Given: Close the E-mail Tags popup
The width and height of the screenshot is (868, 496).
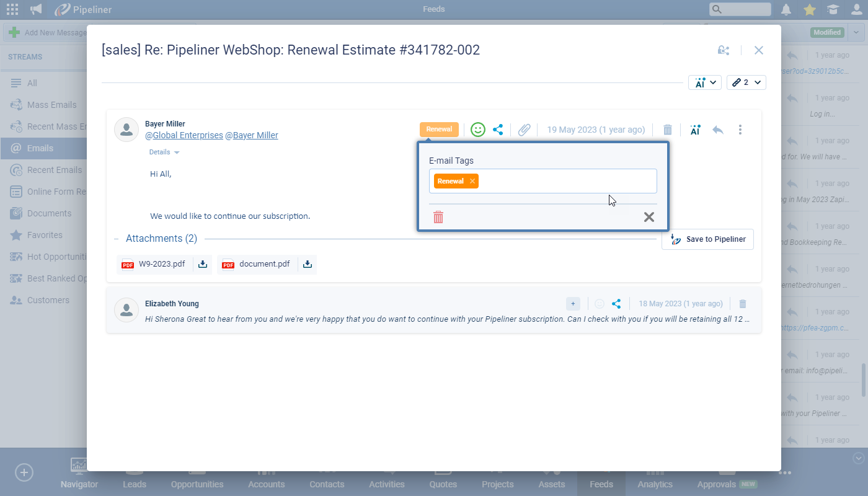Looking at the screenshot, I should pyautogui.click(x=649, y=217).
